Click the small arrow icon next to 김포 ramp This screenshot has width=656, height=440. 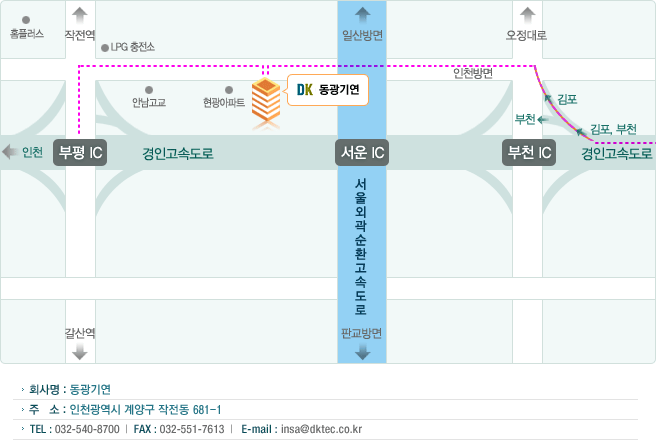coord(548,98)
